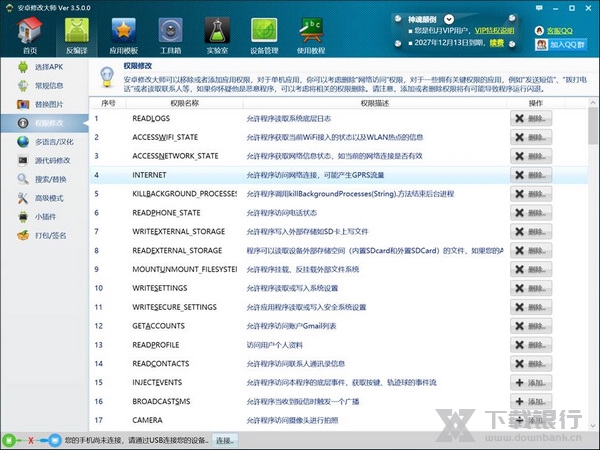Open the 客服QQ link
The image size is (600, 450).
tap(559, 31)
